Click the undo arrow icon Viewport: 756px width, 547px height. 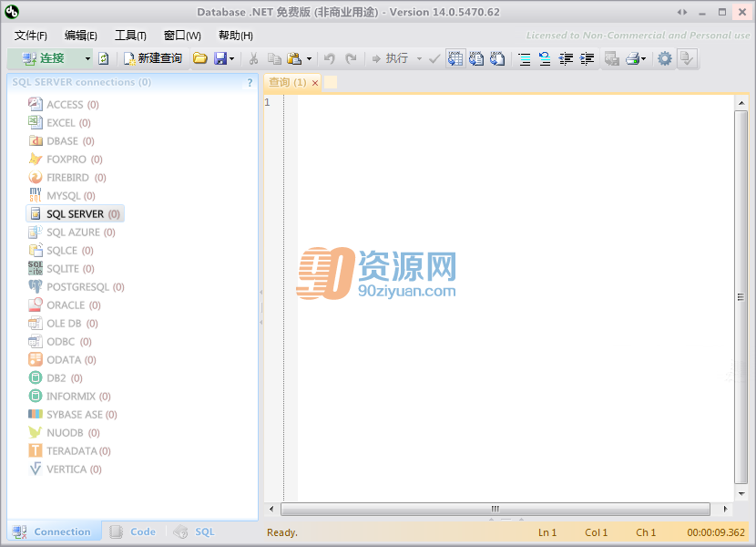[330, 58]
